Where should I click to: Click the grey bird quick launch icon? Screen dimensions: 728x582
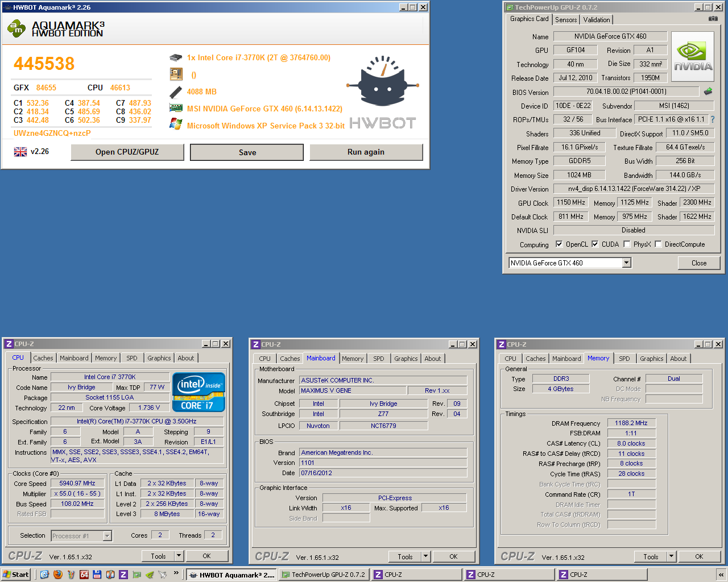tap(163, 575)
